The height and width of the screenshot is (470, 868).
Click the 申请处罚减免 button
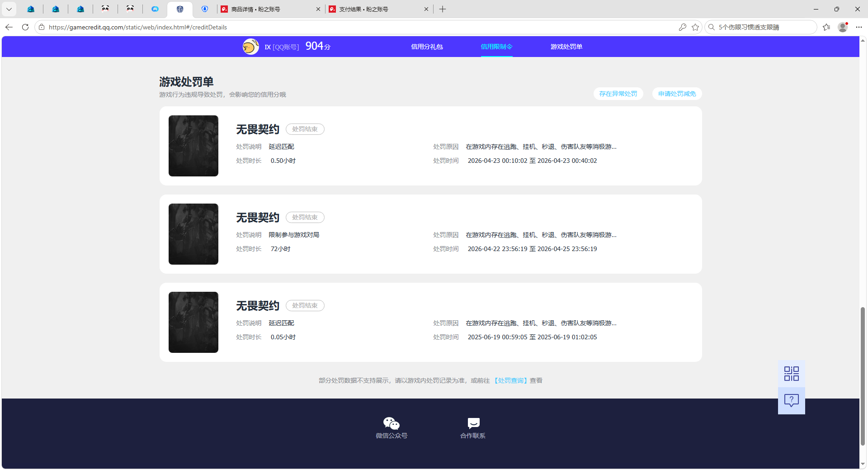(x=677, y=94)
